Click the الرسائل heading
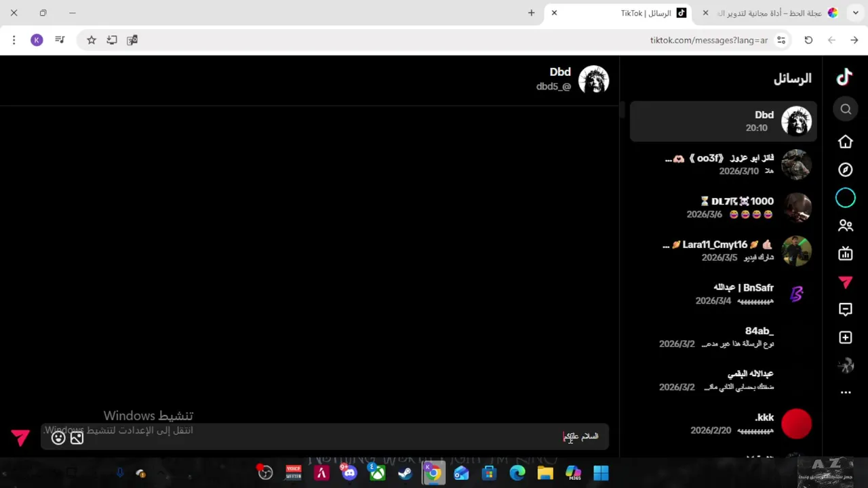The height and width of the screenshot is (488, 868). (x=793, y=79)
